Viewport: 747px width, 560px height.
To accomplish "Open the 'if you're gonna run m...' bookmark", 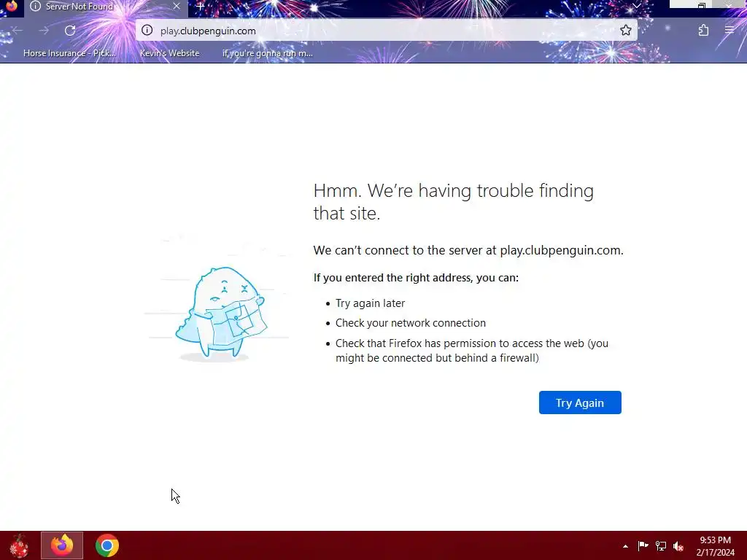I will (267, 53).
